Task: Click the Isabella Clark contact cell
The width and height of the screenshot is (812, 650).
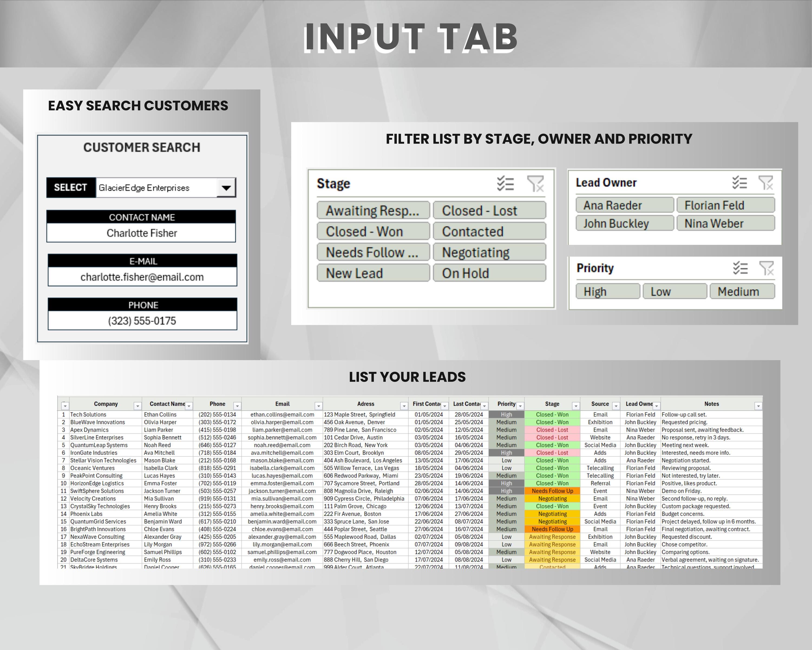Action: 168,468
